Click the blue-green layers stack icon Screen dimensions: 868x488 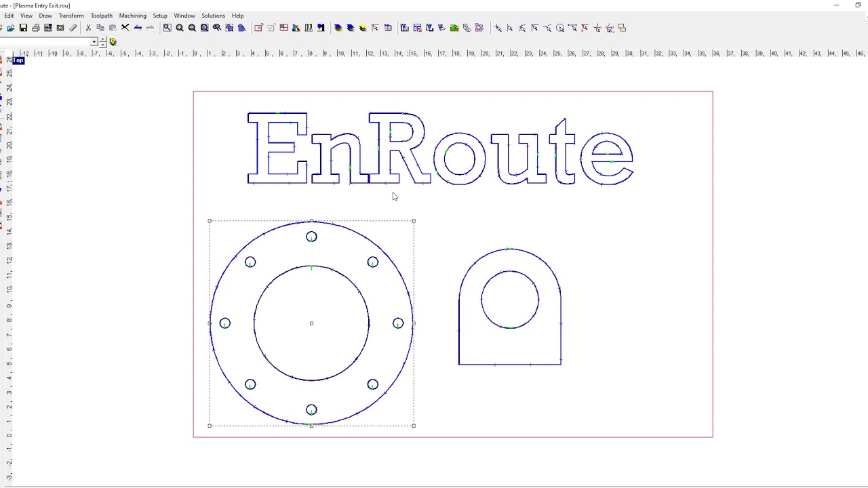[338, 28]
